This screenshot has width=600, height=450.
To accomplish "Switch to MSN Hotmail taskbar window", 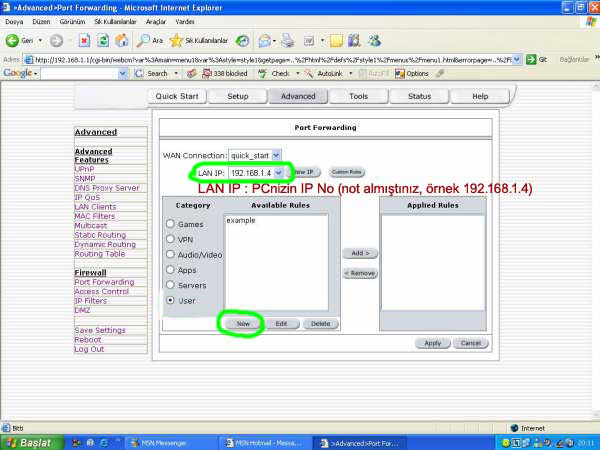I will pos(266,443).
